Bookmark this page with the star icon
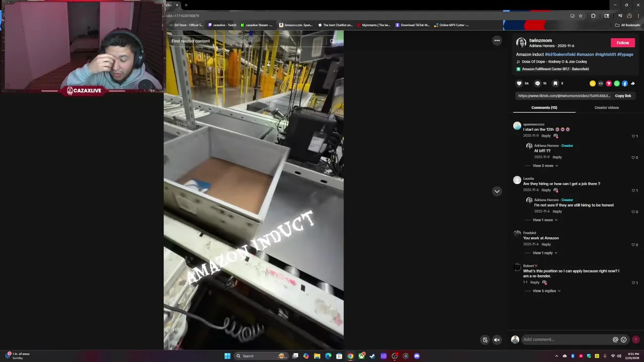Viewport: 644px width, 362px height. coord(581,16)
